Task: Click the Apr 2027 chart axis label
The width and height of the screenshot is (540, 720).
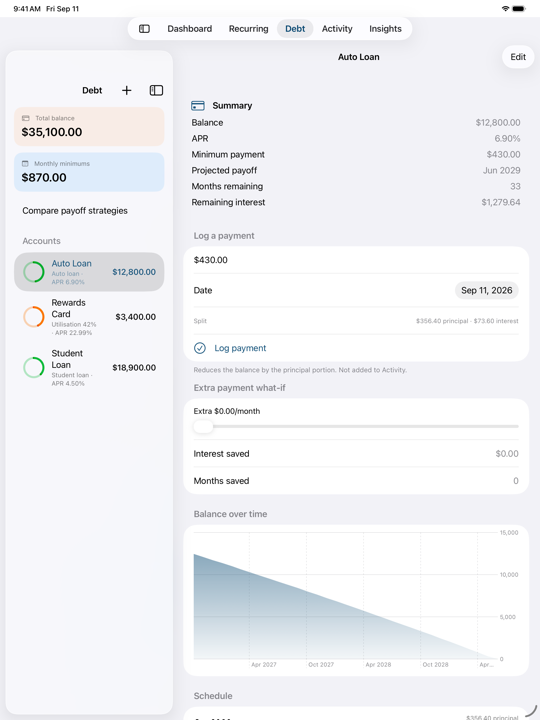Action: click(264, 664)
